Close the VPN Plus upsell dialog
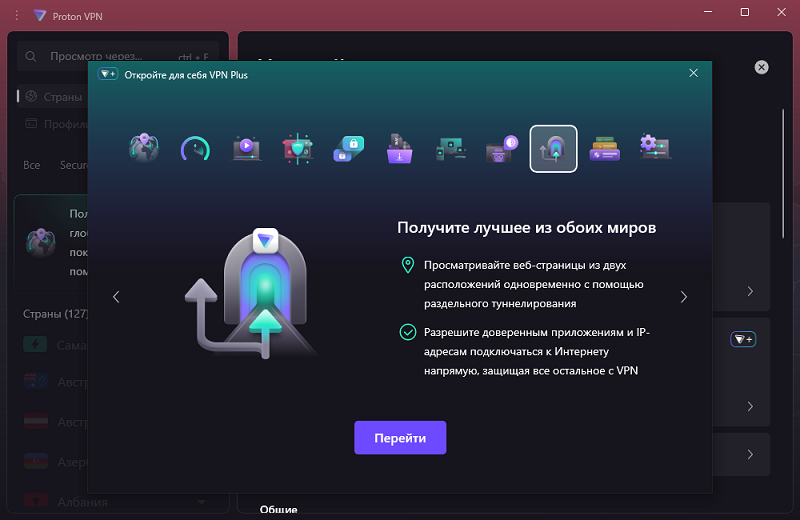 [693, 73]
